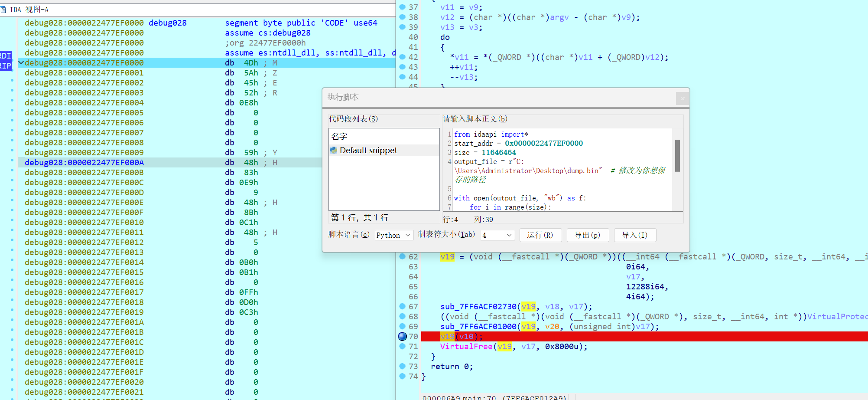The height and width of the screenshot is (400, 868).
Task: Click the gutter dot on pseudocode line 74
Action: pyautogui.click(x=402, y=376)
